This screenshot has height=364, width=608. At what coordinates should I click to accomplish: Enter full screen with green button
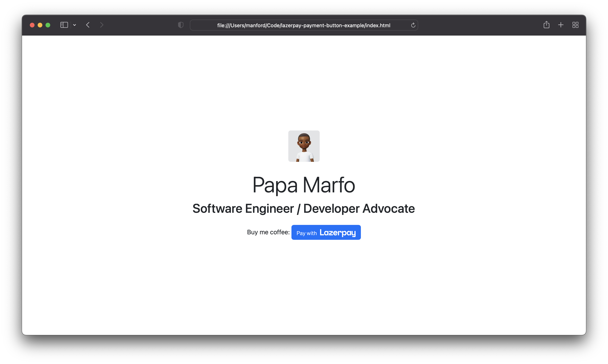click(48, 25)
